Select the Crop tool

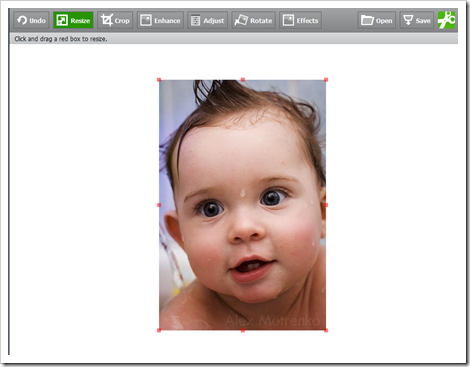pos(115,20)
